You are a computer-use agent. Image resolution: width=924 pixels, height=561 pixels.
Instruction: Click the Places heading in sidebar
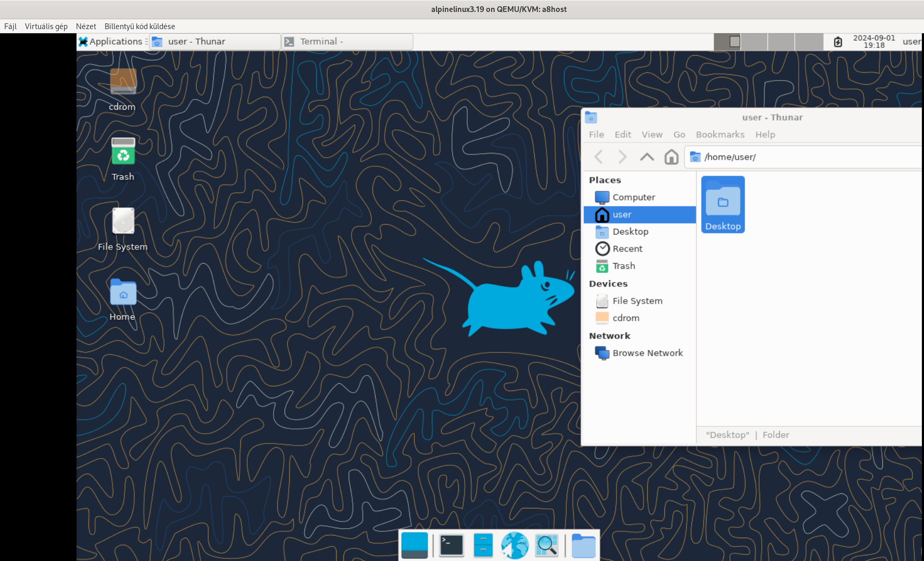(605, 180)
